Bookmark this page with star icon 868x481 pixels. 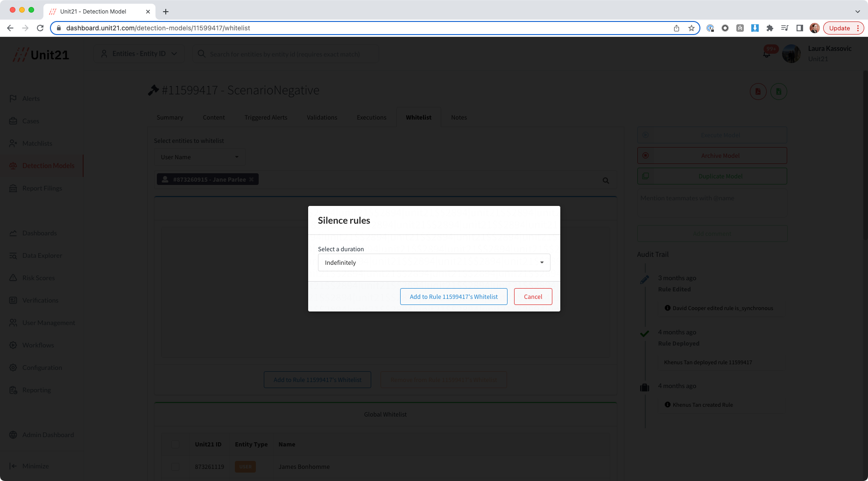(692, 28)
